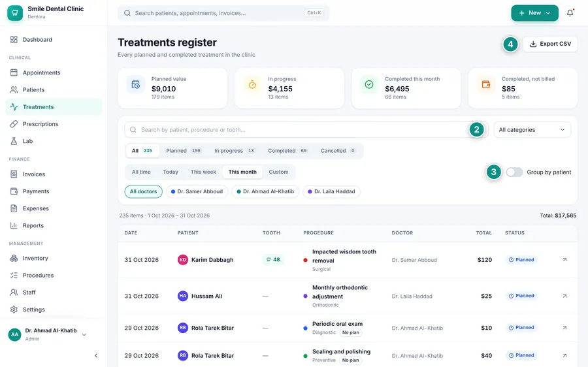
Task: Go to Appointments calendar page
Action: click(x=54, y=72)
